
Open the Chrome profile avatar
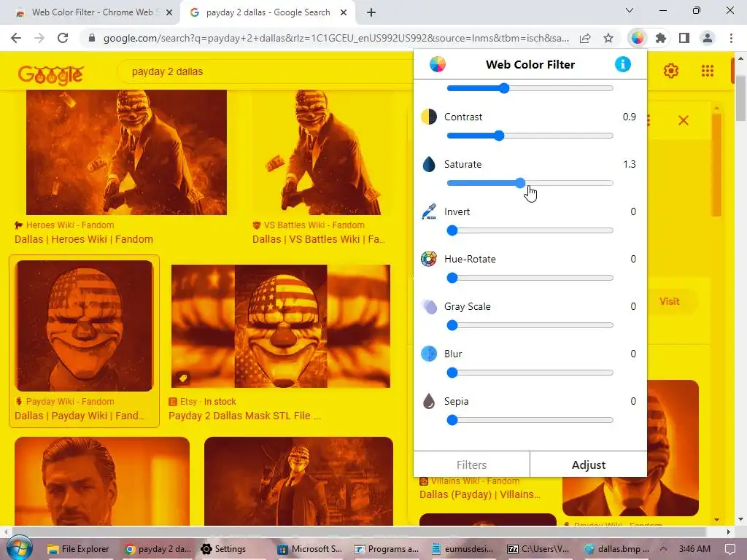pyautogui.click(x=708, y=38)
